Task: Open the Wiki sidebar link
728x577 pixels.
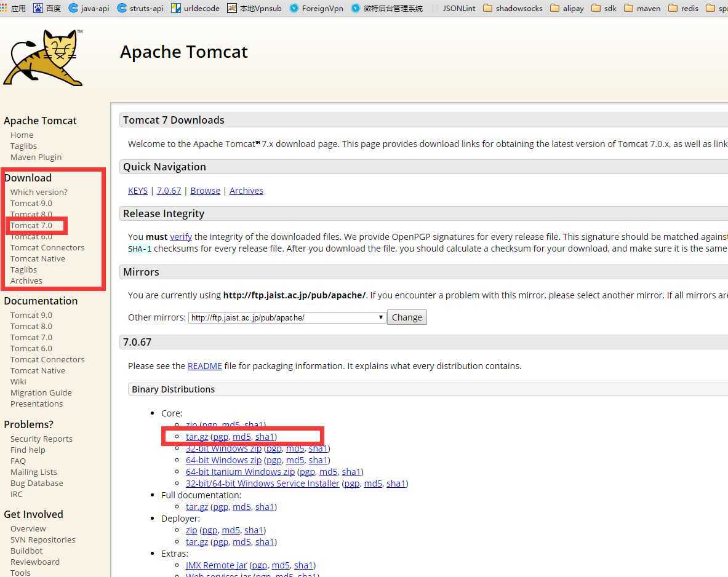Action: click(x=18, y=381)
